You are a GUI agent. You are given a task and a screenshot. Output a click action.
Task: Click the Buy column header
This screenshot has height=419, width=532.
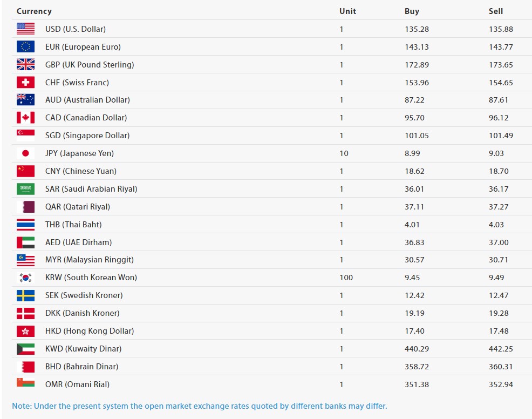412,11
